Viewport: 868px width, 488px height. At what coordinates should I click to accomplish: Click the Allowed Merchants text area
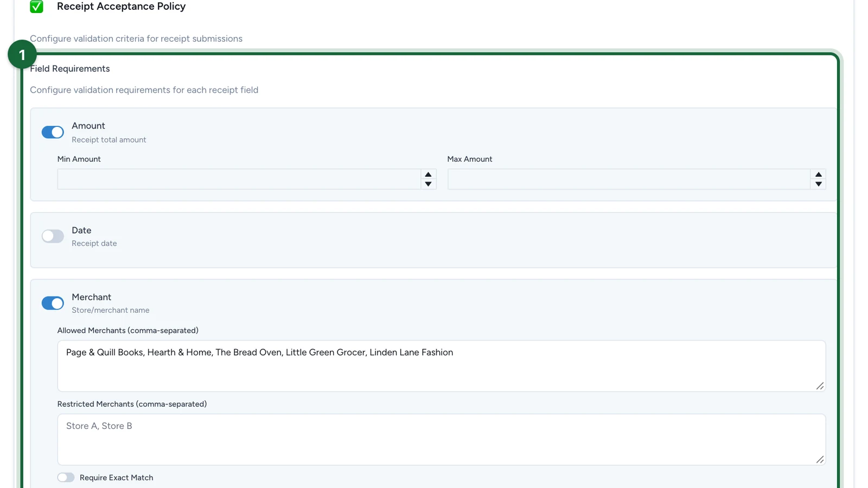442,366
